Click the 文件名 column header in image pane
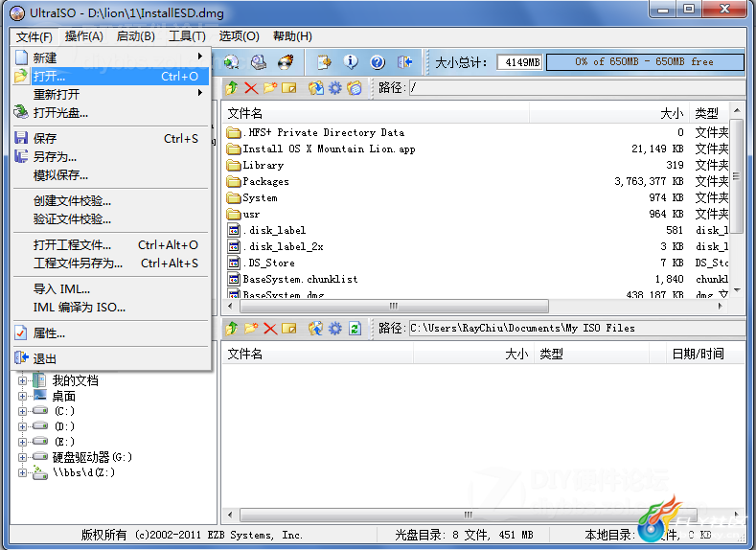The width and height of the screenshot is (756, 550). (x=376, y=114)
